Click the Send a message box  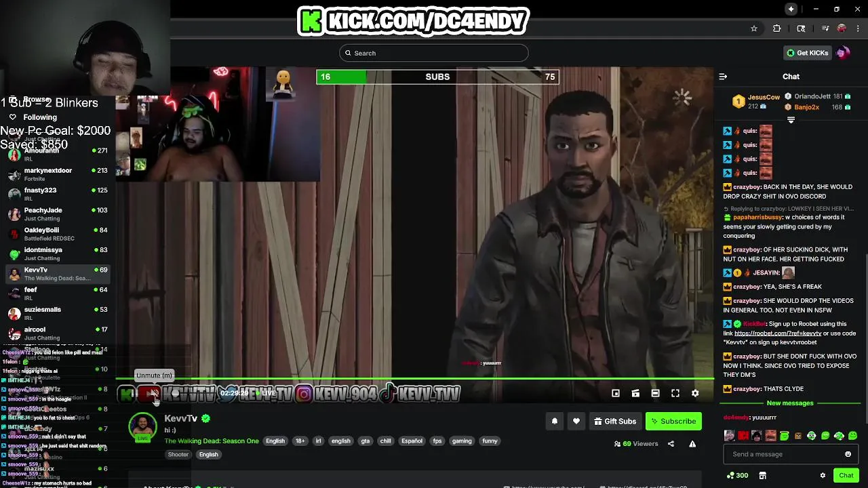(x=791, y=454)
